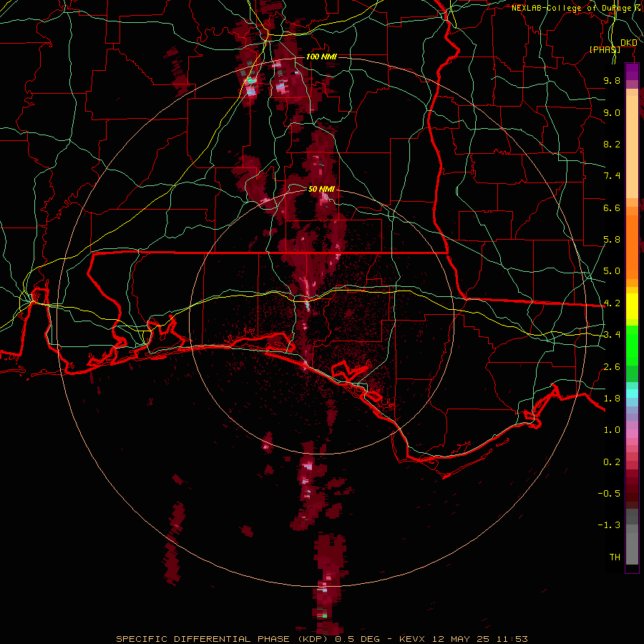
Task: Click the purple top segment of color bar
Action: [x=632, y=72]
